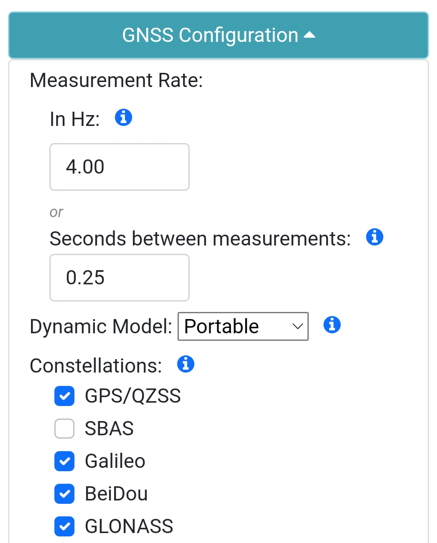Collapse the GNSS Configuration header

point(218,35)
